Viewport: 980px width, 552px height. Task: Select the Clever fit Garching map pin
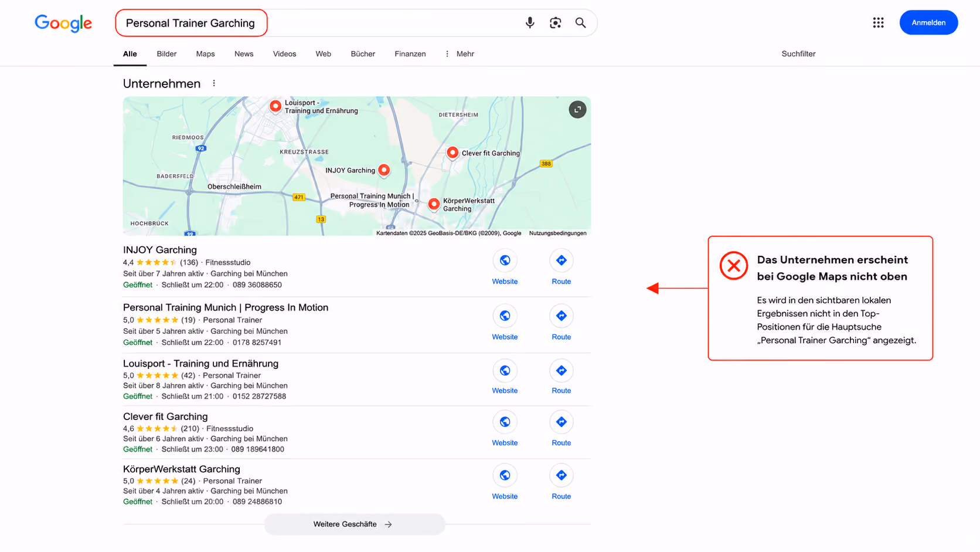coord(452,153)
